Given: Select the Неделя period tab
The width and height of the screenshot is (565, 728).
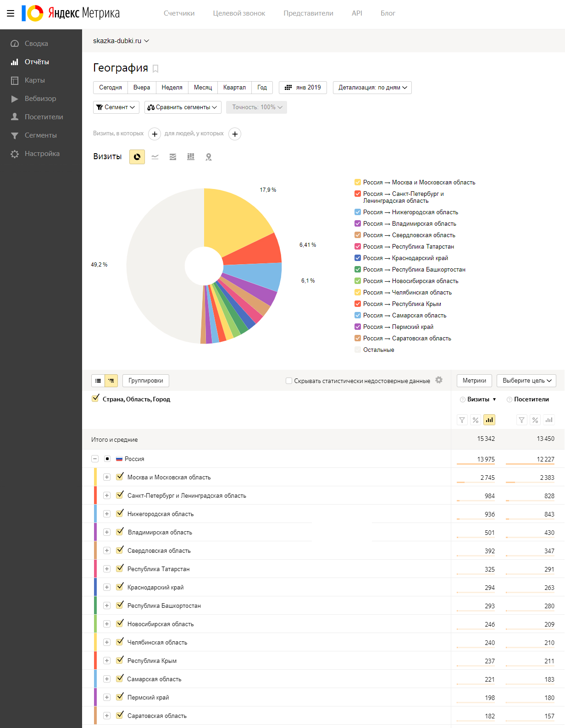Looking at the screenshot, I should tap(172, 88).
